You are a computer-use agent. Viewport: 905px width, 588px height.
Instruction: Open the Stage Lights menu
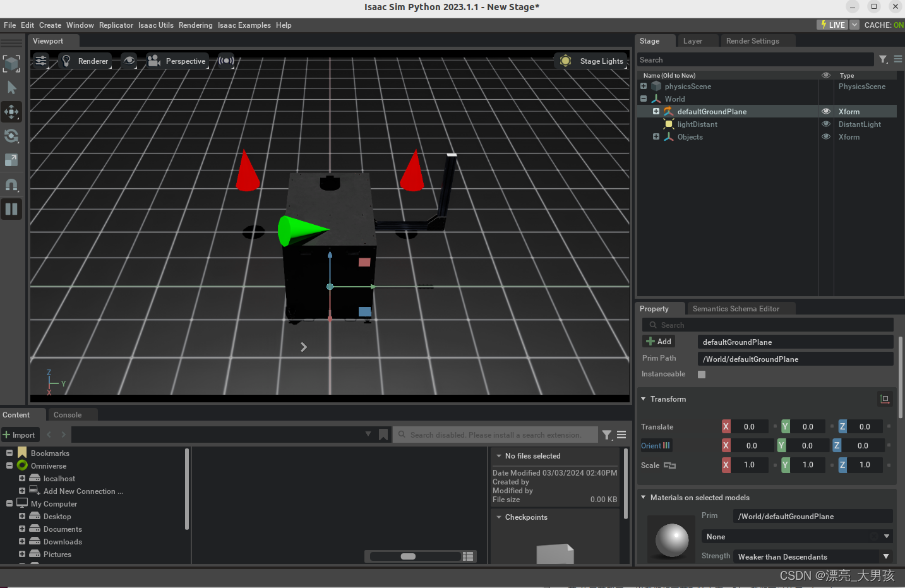pos(591,61)
